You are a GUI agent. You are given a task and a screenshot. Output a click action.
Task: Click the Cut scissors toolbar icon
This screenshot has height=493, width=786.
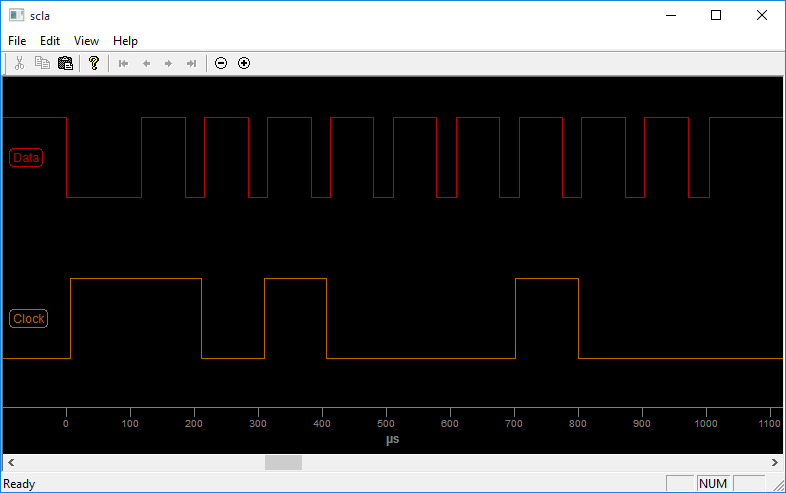(19, 63)
